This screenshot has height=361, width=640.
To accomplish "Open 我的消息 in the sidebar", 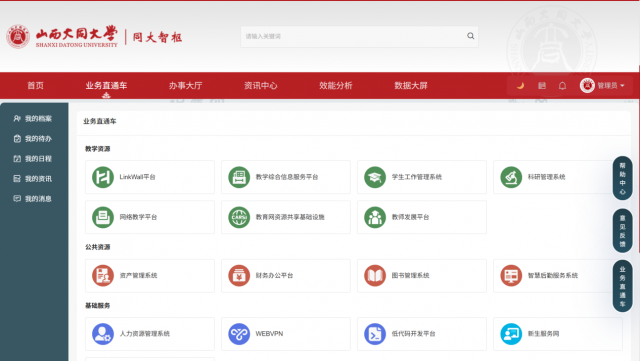I will [33, 199].
